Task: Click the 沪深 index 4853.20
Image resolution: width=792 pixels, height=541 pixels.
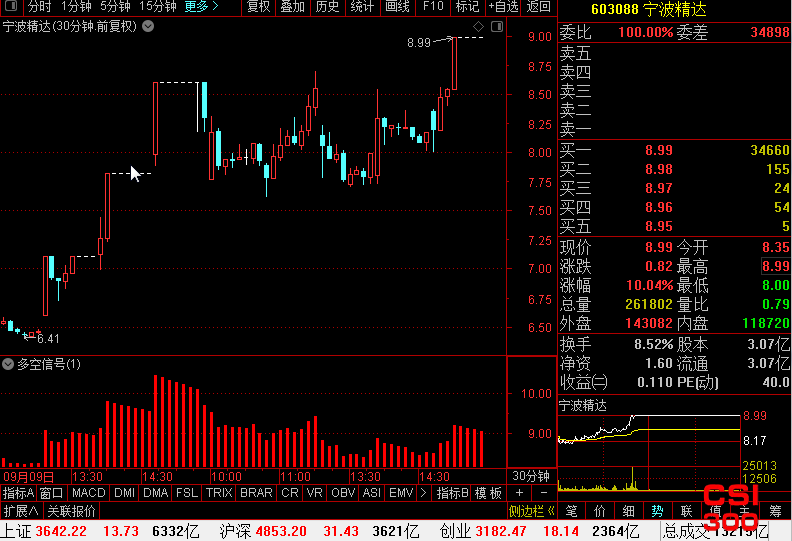Action: pyautogui.click(x=281, y=531)
